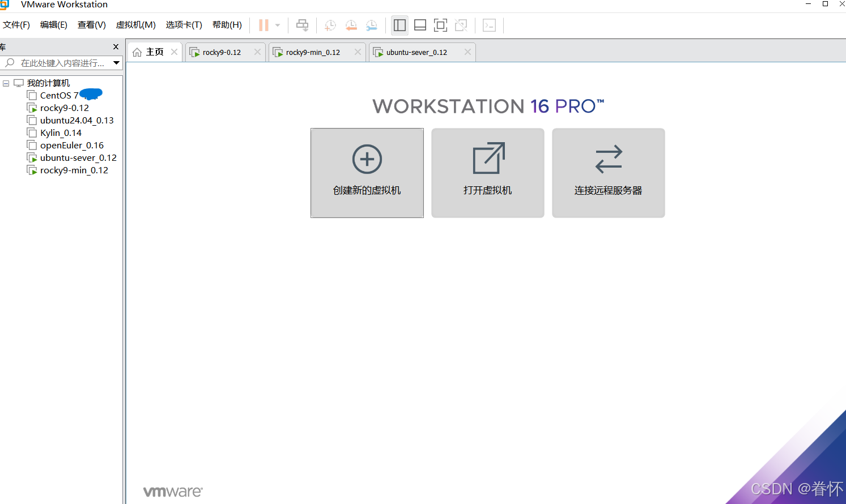Open the power options dropdown arrow beside pause
The image size is (846, 504).
point(278,25)
